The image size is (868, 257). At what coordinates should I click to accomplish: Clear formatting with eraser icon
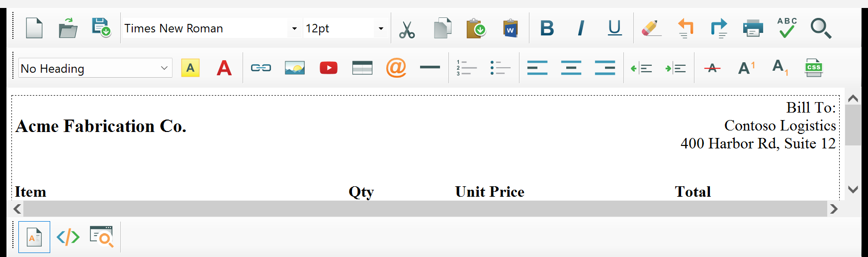click(651, 28)
